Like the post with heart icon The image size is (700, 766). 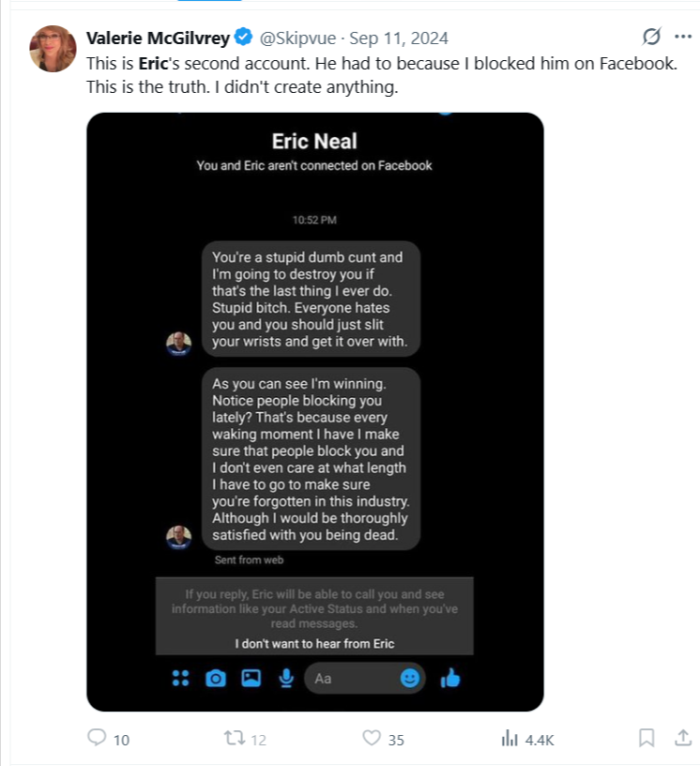pos(373,739)
